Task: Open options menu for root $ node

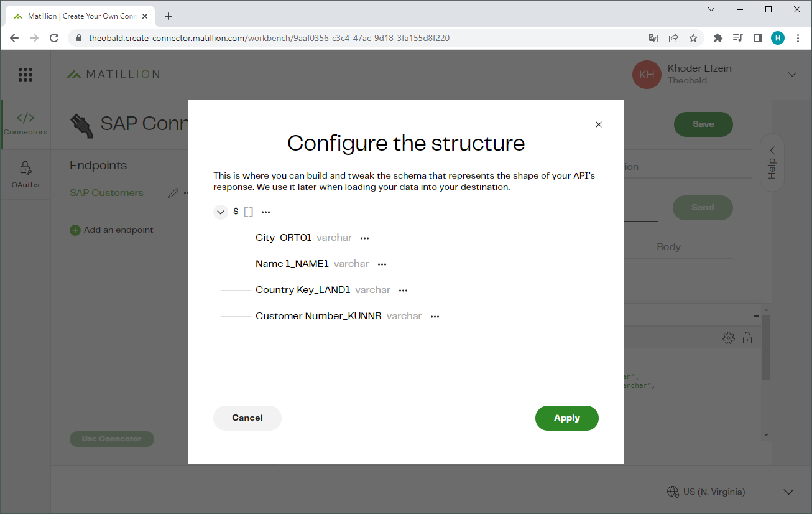Action: click(266, 212)
